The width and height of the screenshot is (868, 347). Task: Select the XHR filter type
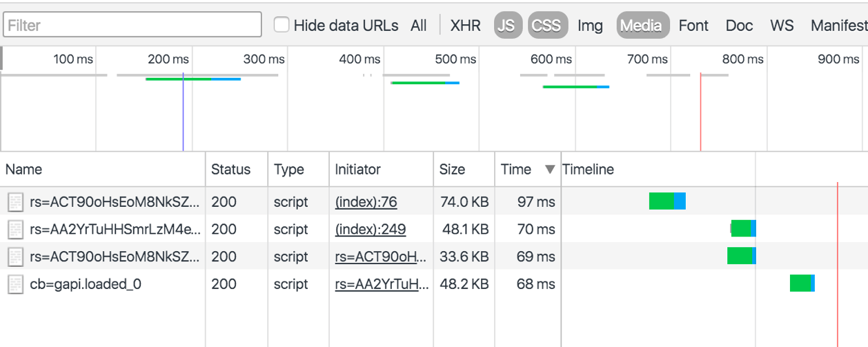pos(465,26)
